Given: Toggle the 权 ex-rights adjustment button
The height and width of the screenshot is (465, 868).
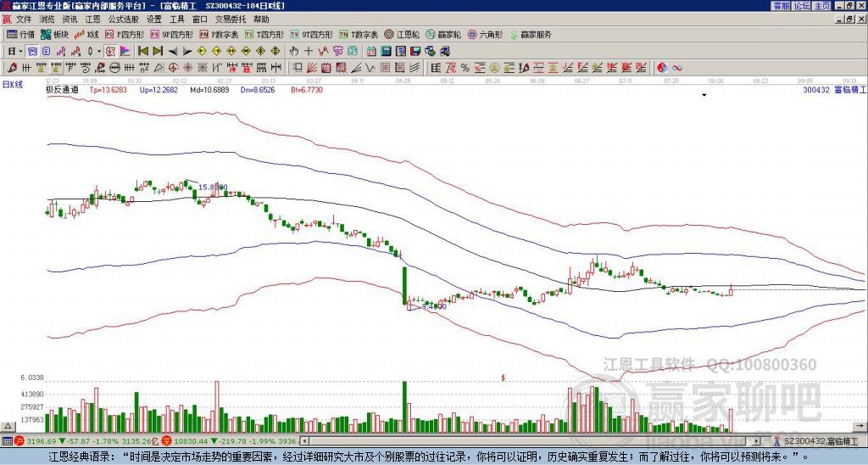Looking at the screenshot, I should (110, 52).
